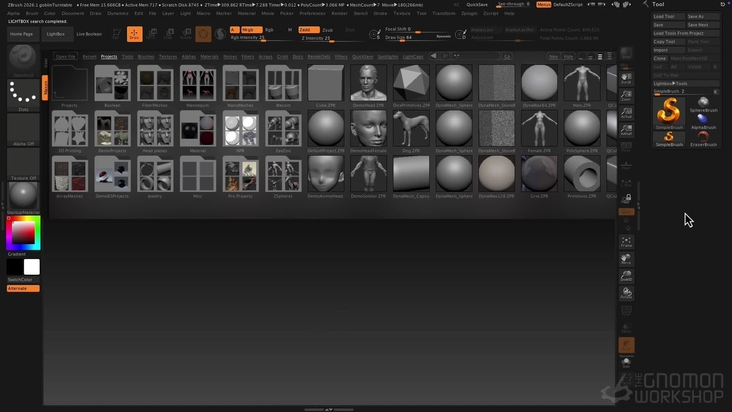732x412 pixels.
Task: Toggle the Zadd button
Action: (x=309, y=30)
